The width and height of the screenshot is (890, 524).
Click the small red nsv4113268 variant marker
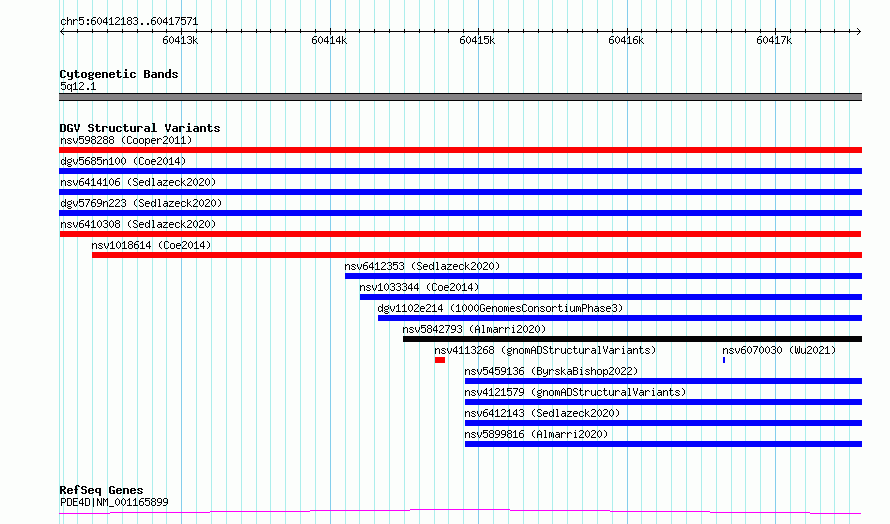click(440, 360)
